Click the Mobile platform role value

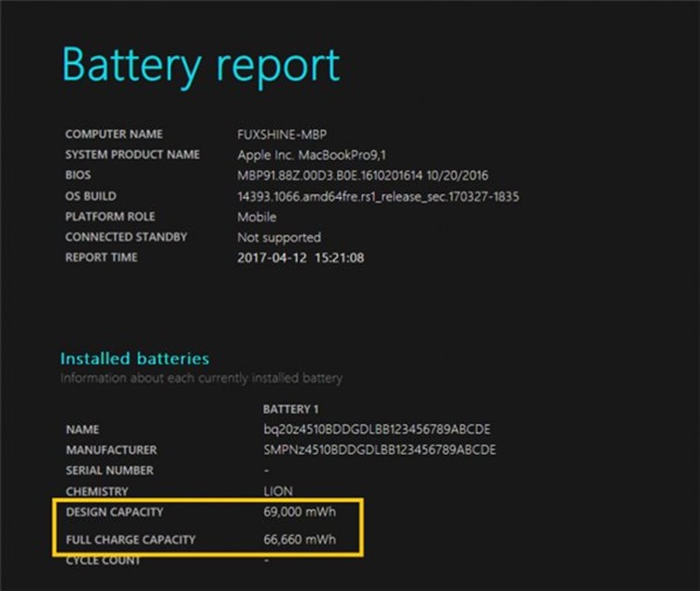pyautogui.click(x=257, y=217)
